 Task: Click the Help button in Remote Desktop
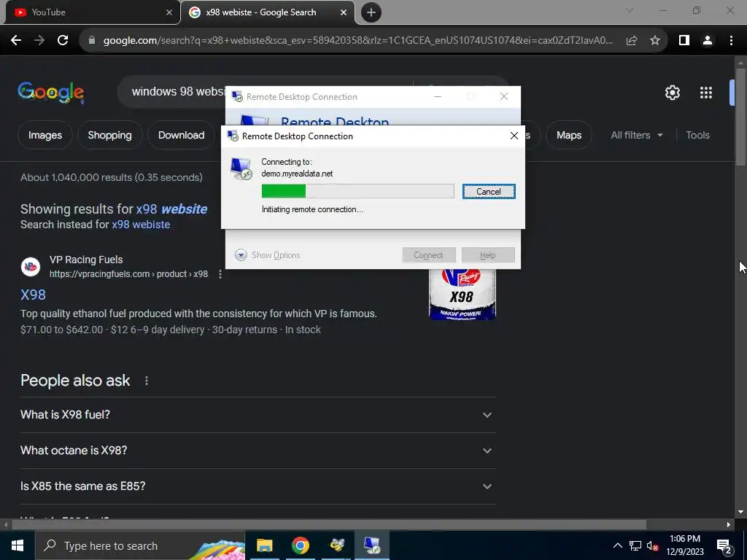(488, 255)
